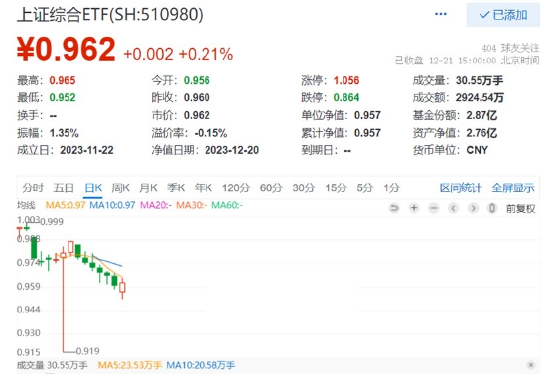Image resolution: width=550 pixels, height=375 pixels.
Task: Click the 404 球友关注 follower count
Action: 510,48
